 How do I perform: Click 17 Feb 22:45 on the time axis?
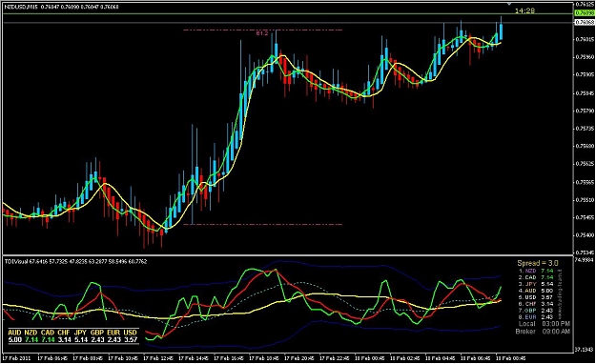[x=336, y=358]
